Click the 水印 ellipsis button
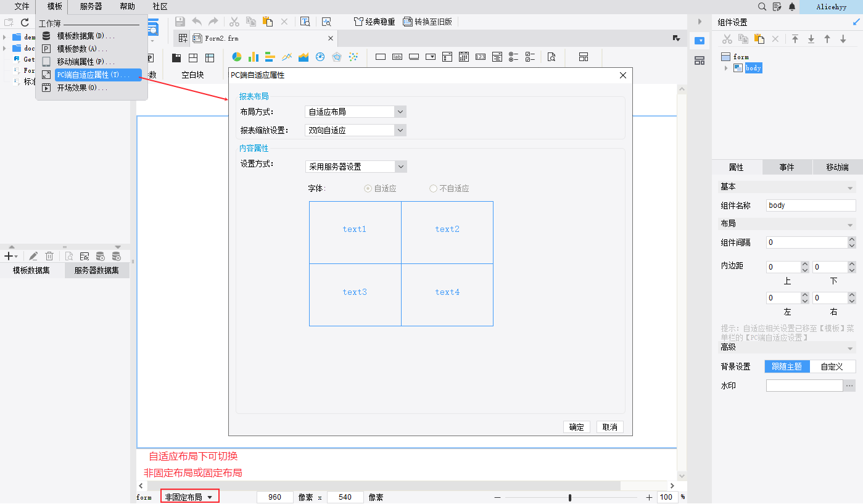 850,386
